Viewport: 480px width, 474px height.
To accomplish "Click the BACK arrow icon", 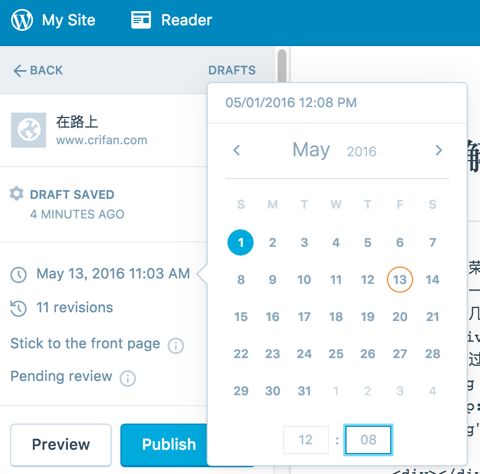I will pos(20,71).
